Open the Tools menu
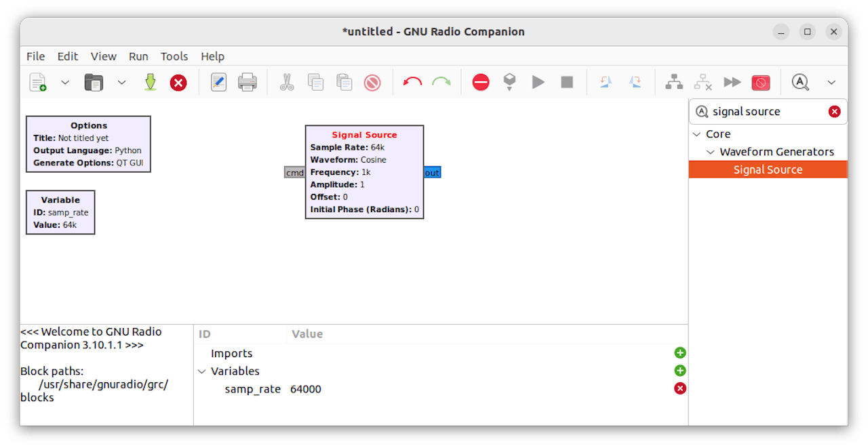Viewport: 868px width, 448px height. point(174,56)
